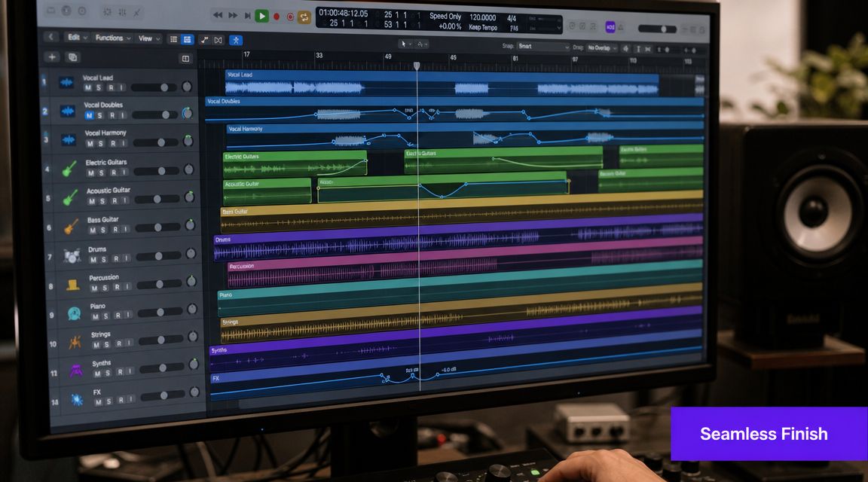Click the 120.0000 tempo value

point(483,17)
